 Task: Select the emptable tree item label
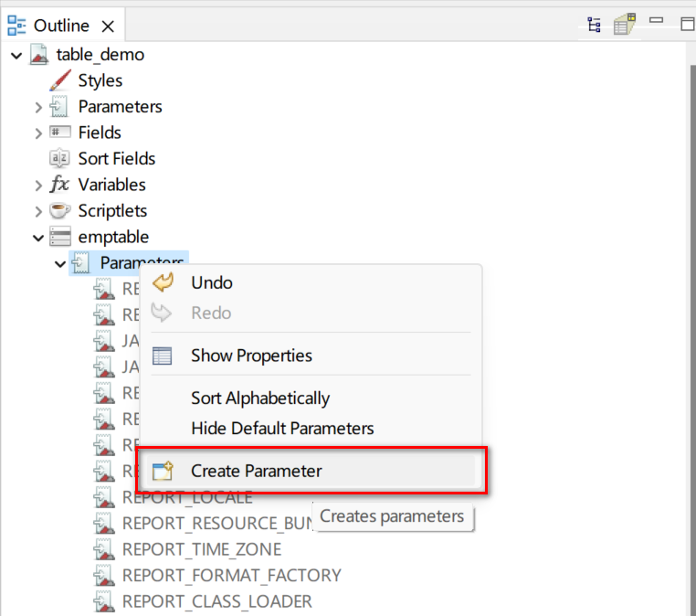(113, 237)
